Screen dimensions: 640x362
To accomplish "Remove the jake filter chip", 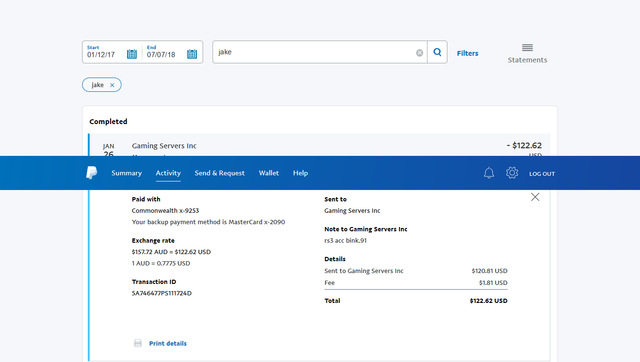I will (112, 85).
